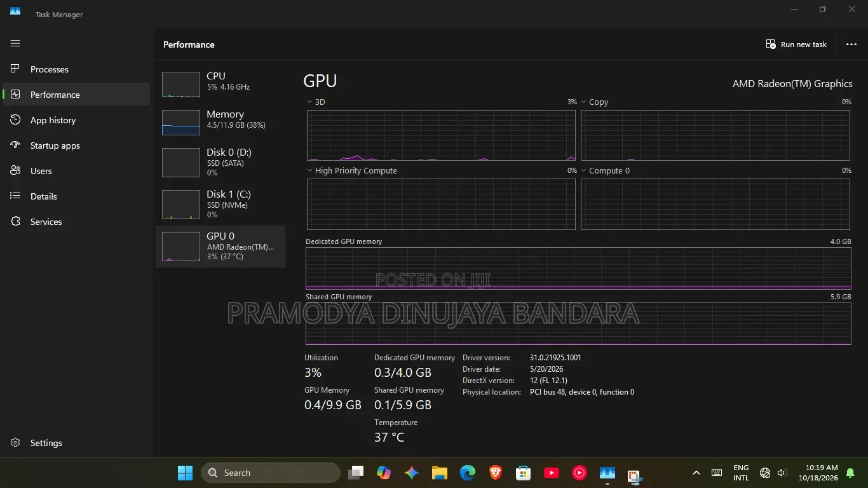This screenshot has width=868, height=488.
Task: Click the Shared GPU memory graph
Action: [578, 323]
